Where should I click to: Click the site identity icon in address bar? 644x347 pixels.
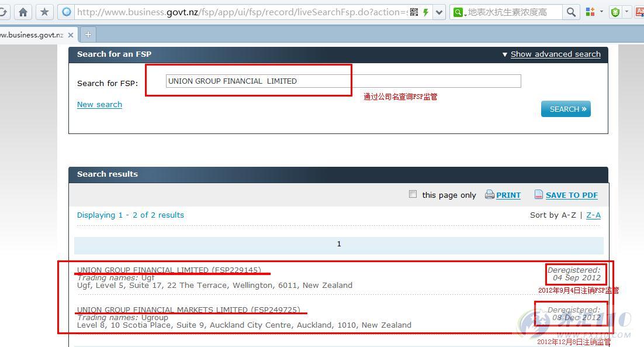point(67,12)
